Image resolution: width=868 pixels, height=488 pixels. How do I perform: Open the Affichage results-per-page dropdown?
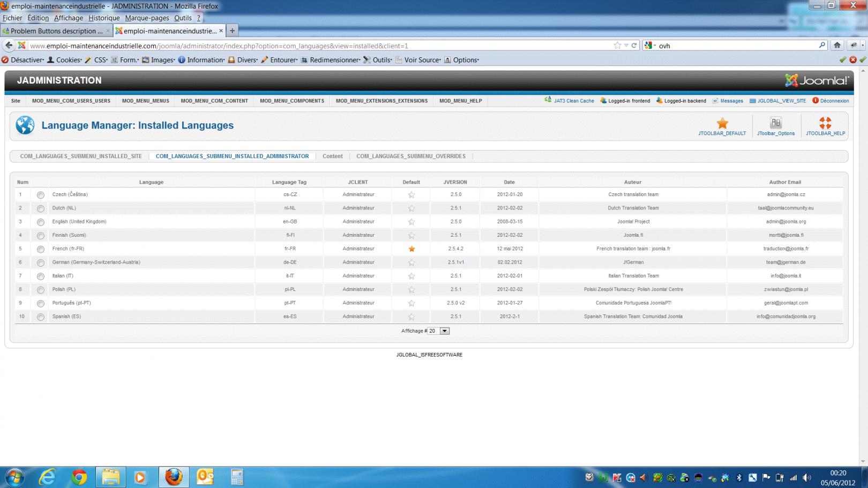click(x=444, y=331)
